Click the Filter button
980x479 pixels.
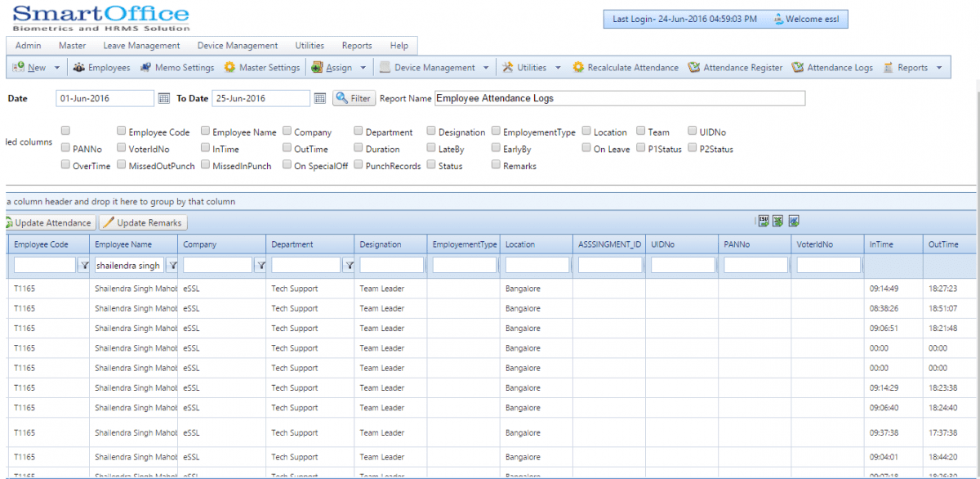[354, 98]
